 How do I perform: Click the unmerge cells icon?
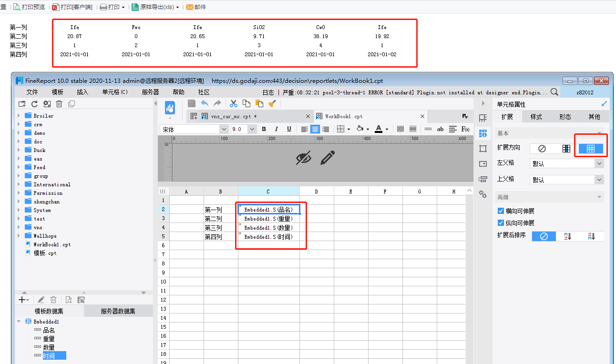point(413,129)
